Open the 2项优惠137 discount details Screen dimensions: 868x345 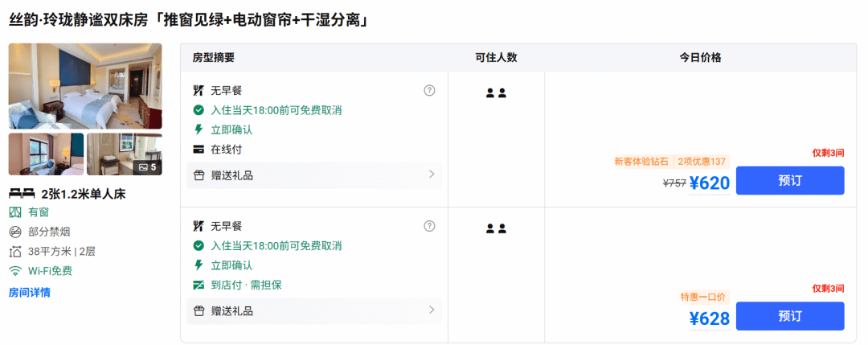[x=702, y=162]
